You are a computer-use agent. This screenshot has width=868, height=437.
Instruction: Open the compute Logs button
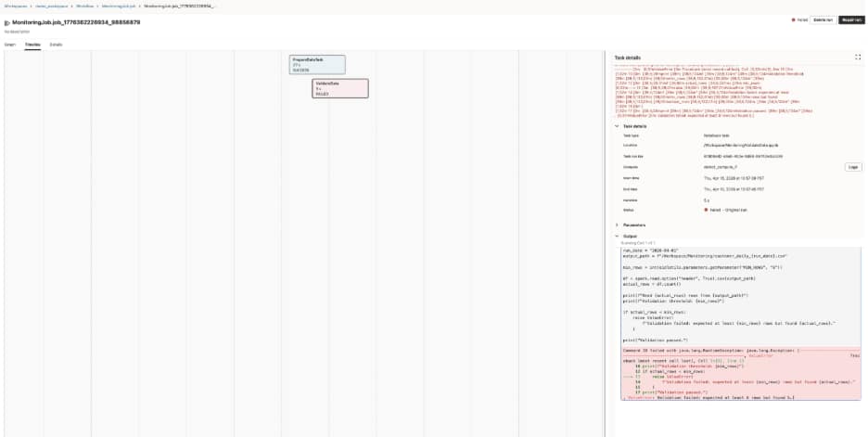pos(853,167)
